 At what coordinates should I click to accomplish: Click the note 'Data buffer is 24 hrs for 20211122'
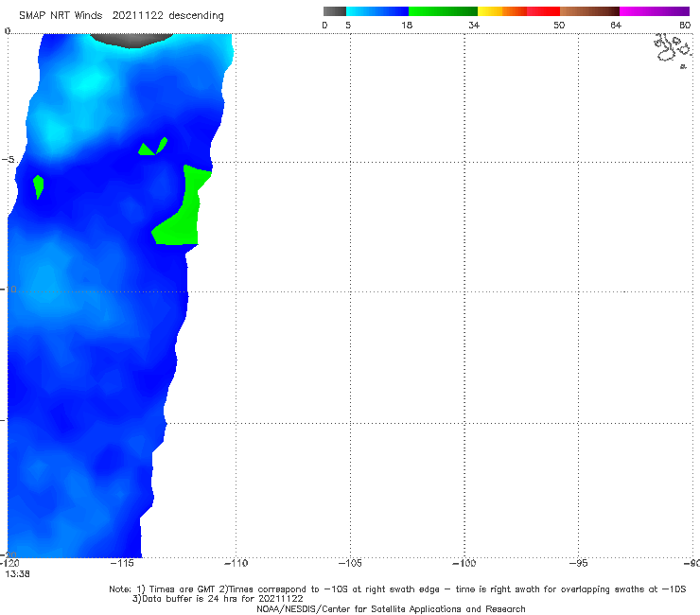[218, 599]
